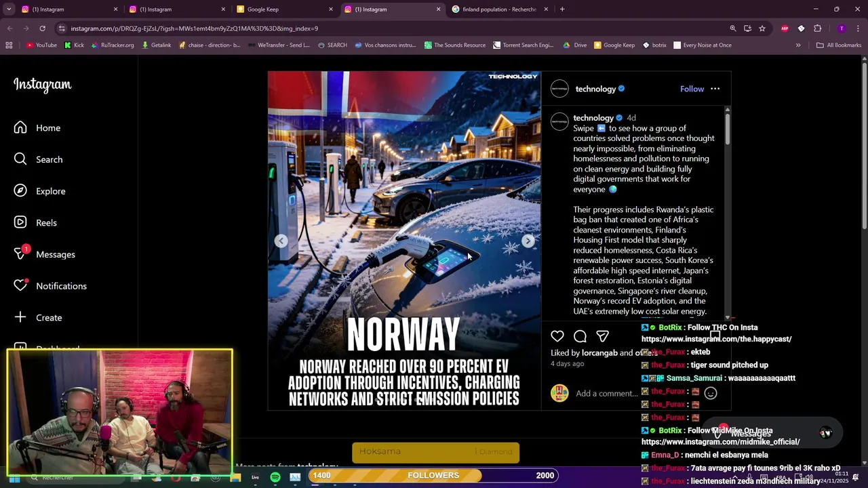This screenshot has width=868, height=488.
Task: Open the RuTracker.org bookmark
Action: pyautogui.click(x=112, y=45)
